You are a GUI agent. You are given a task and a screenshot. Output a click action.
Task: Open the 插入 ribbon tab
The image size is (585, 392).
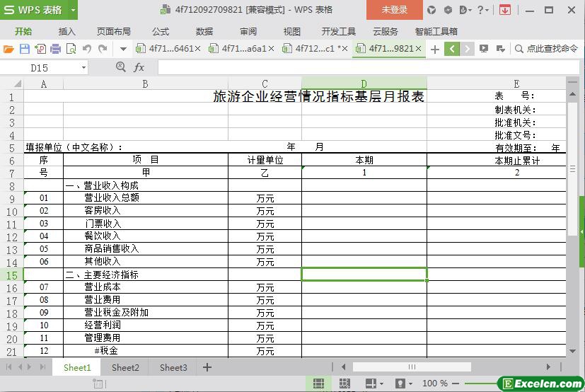tap(67, 31)
